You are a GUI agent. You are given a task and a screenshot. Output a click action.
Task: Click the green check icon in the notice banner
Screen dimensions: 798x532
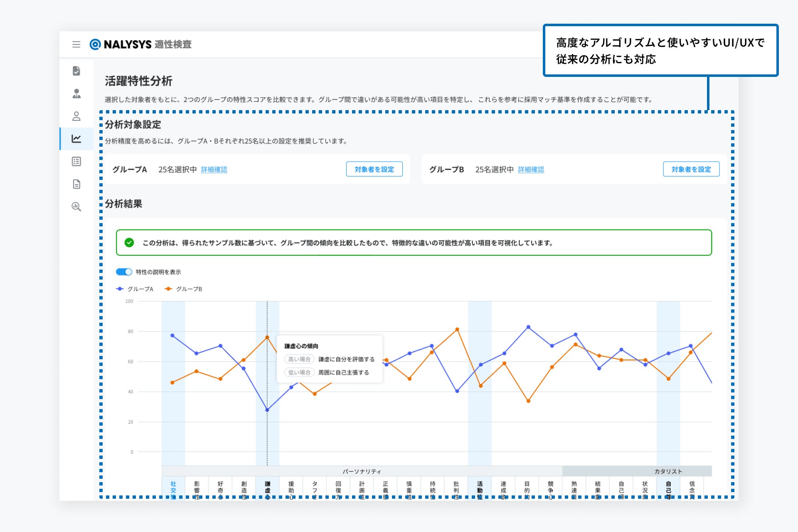click(x=129, y=243)
